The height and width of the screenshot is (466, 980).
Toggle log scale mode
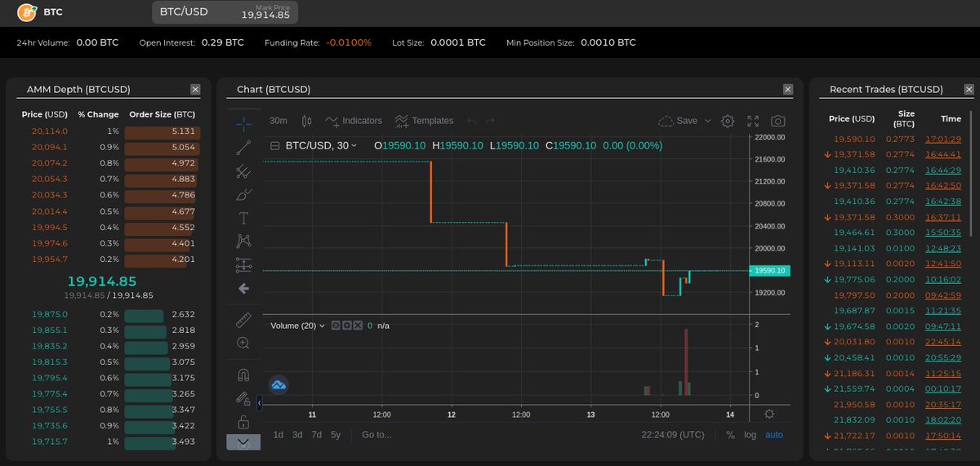pos(750,435)
